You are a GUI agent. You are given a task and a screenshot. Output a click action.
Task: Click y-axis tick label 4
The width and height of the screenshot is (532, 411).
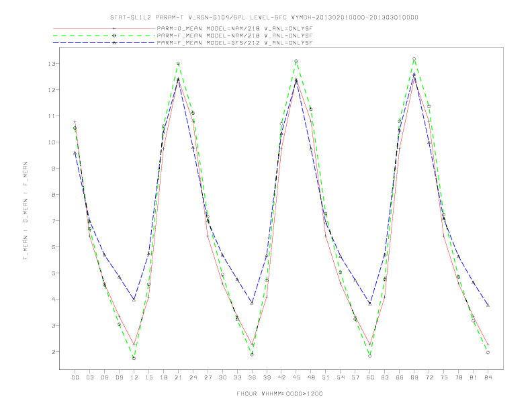click(54, 300)
